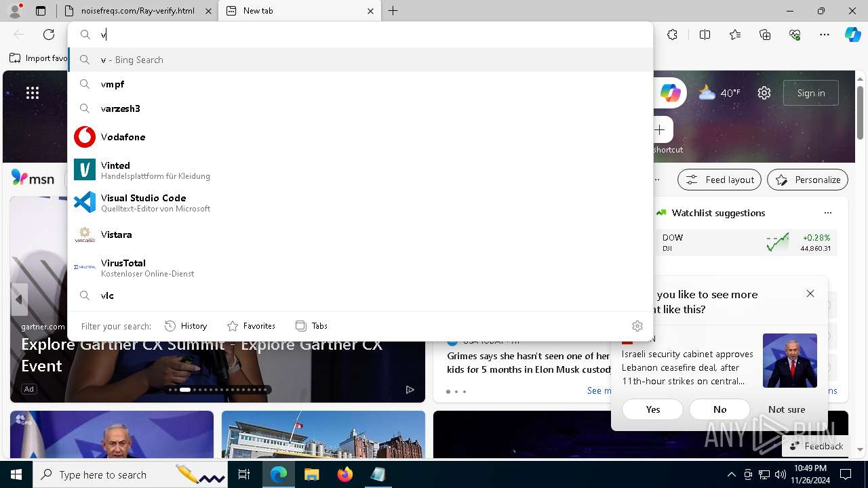Open the weather 40°F widget
The image size is (868, 488).
click(719, 93)
